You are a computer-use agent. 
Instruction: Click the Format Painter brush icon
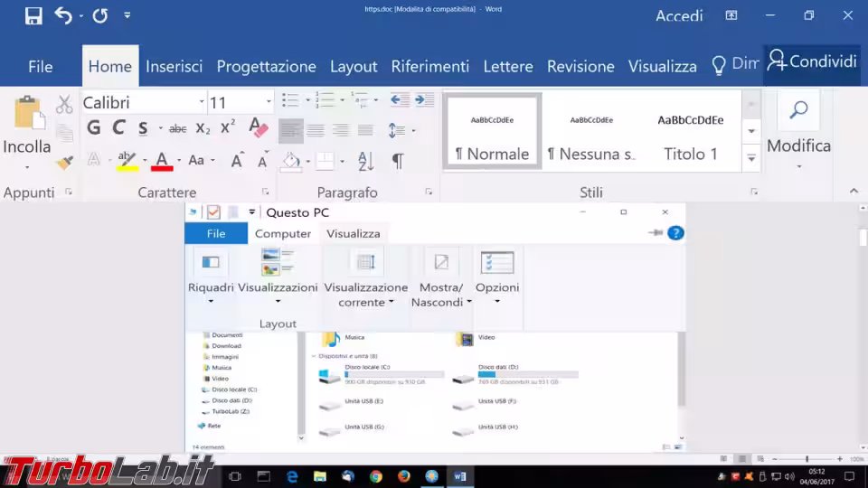(64, 163)
